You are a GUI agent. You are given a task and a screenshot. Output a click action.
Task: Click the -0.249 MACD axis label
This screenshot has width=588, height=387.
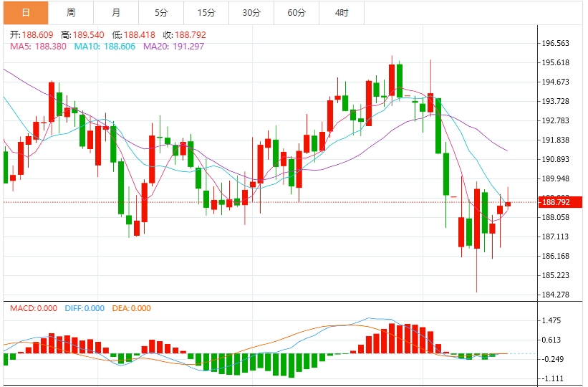point(553,359)
